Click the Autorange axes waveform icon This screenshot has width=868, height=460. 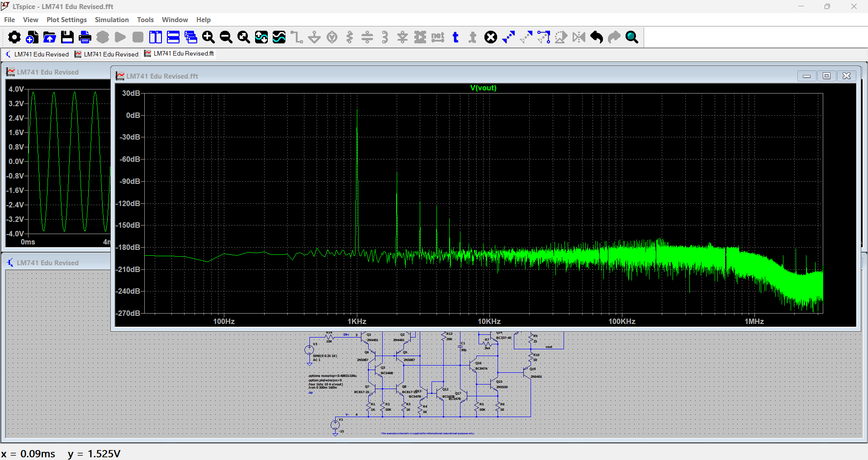261,37
